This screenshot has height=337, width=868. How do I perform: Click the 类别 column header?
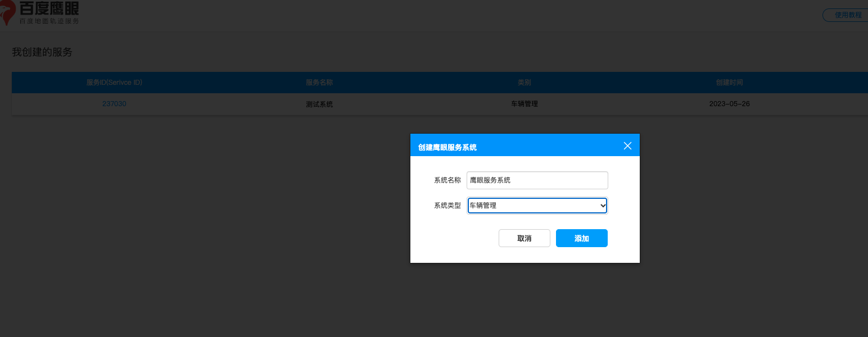(523, 82)
